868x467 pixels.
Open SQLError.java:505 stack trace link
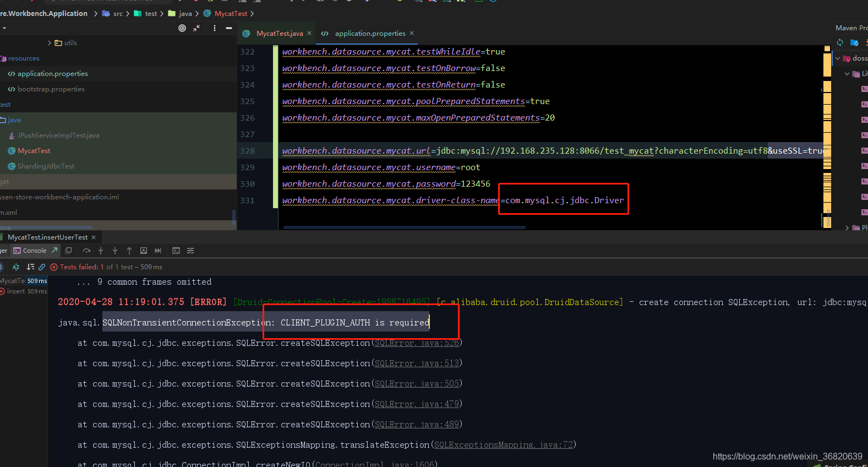pyautogui.click(x=417, y=384)
